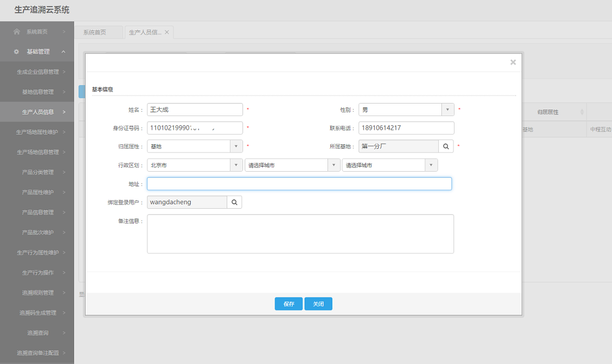Click sort icon on 归属属性 column header
Image resolution: width=612 pixels, height=364 pixels.
[581, 112]
